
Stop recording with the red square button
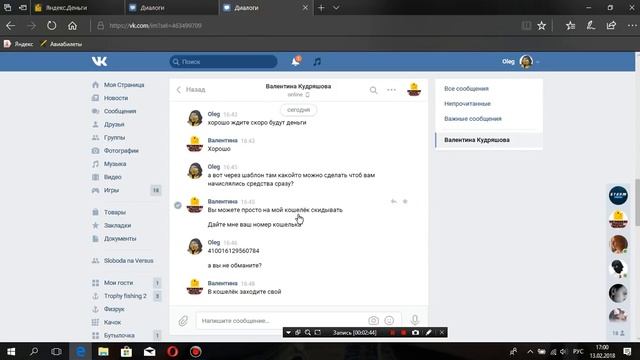(403, 333)
